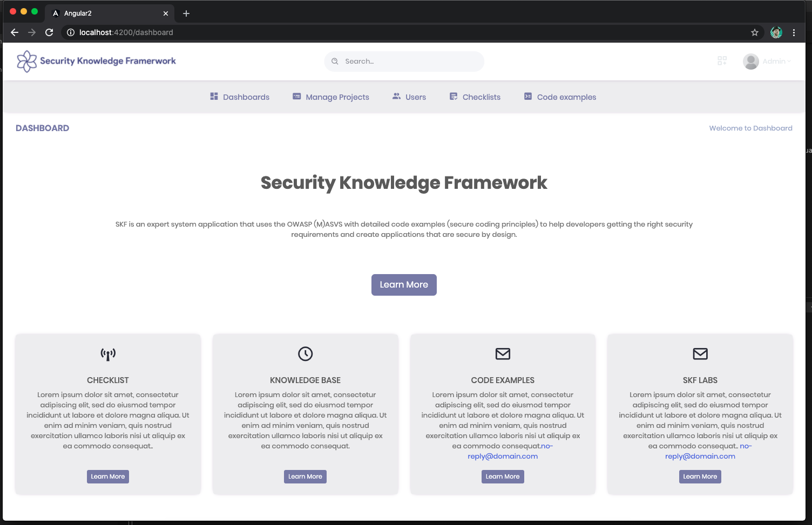Click inside the Search input field
Screen dimensions: 812x525
pos(404,62)
